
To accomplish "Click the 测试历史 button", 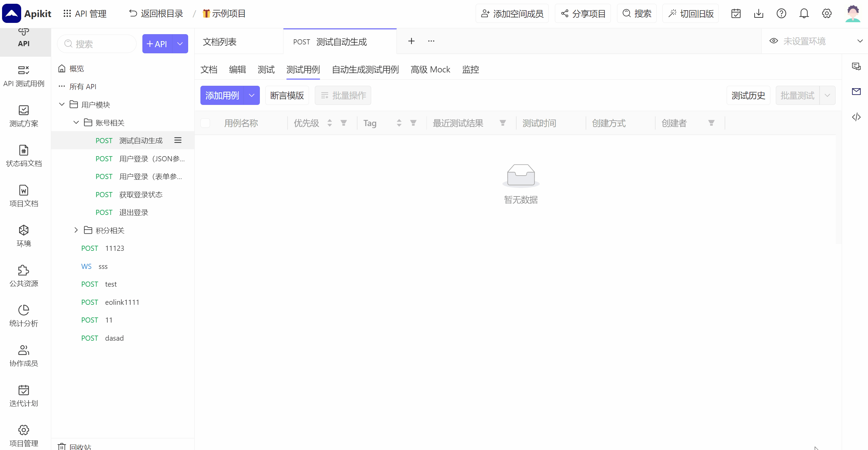I will point(748,95).
